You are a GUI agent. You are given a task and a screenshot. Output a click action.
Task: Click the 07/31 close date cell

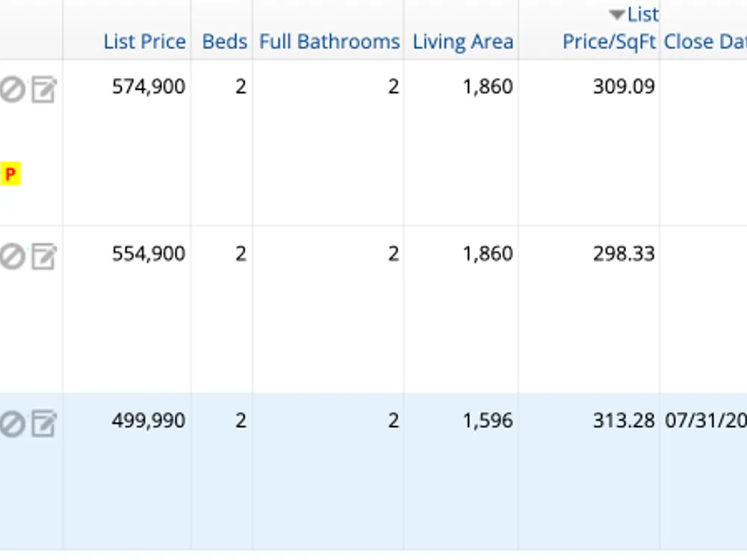[x=706, y=421]
